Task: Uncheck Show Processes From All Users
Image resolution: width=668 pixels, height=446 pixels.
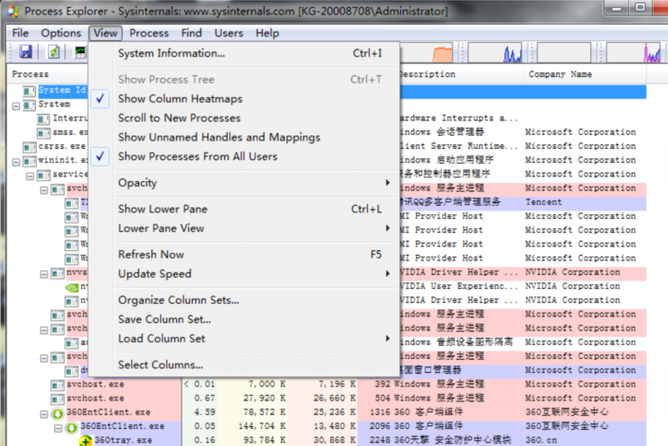Action: 197,156
